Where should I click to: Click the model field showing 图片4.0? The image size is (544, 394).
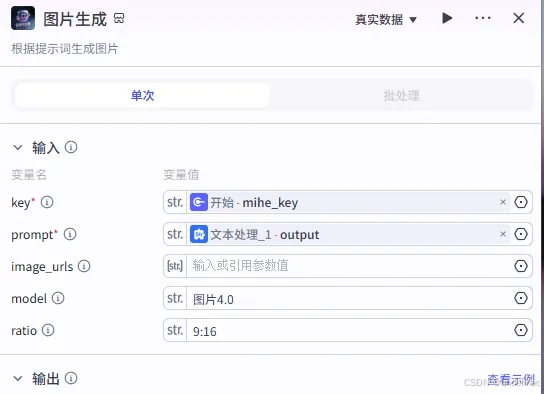click(348, 298)
